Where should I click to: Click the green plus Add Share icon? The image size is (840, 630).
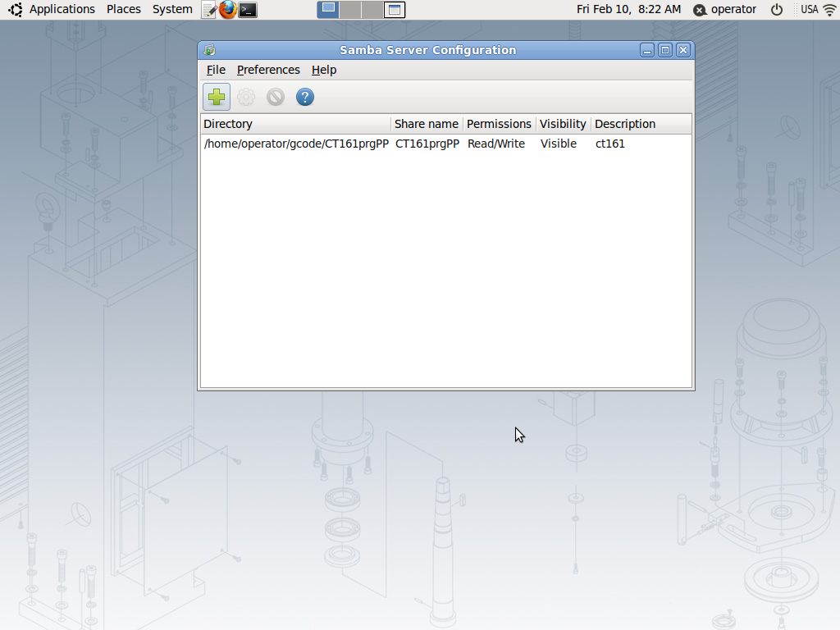pos(217,97)
